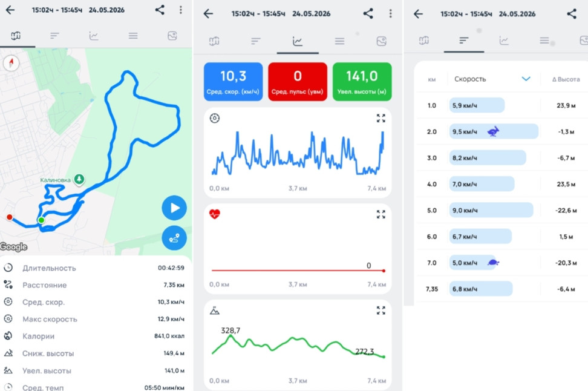Tap the blue average speed 10,3 tile
Image resolution: width=588 pixels, height=391 pixels.
(x=233, y=82)
